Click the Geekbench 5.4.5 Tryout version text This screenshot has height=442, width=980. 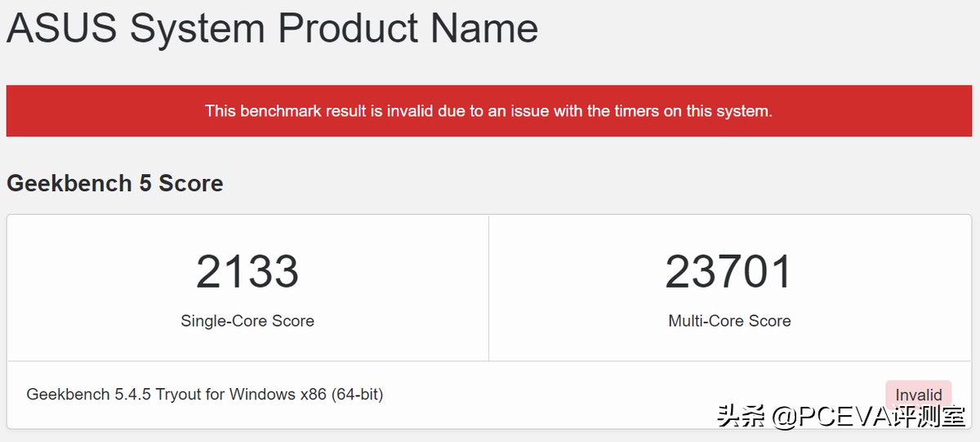click(204, 395)
